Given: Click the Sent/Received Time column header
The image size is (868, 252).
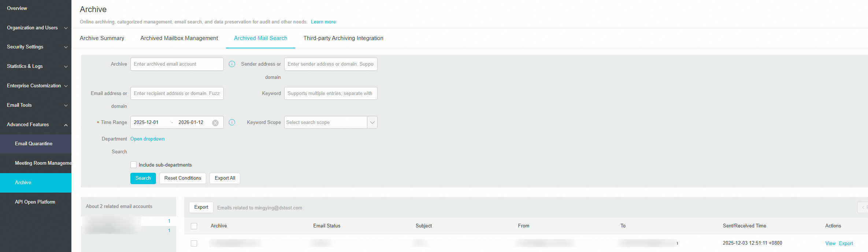Looking at the screenshot, I should pos(744,226).
